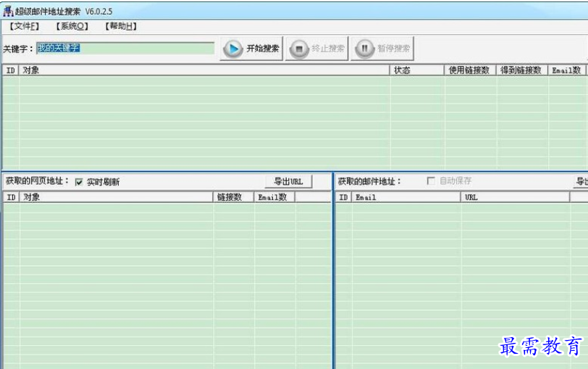Click ID header in the email list
The width and height of the screenshot is (588, 369).
[x=343, y=197]
